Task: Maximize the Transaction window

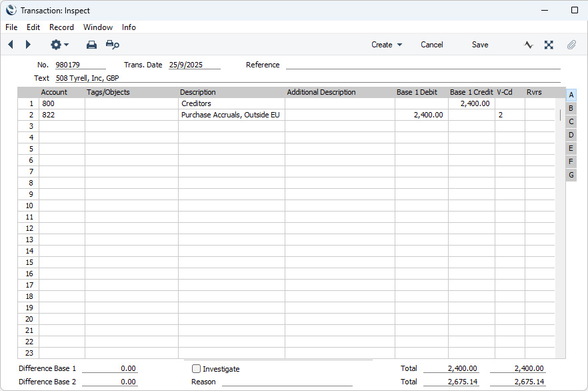Action: 575,10
